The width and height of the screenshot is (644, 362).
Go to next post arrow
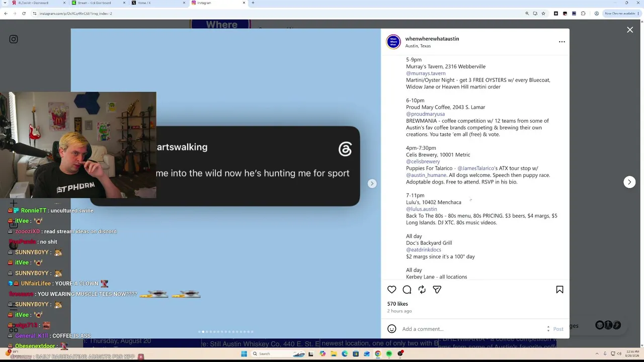click(629, 182)
